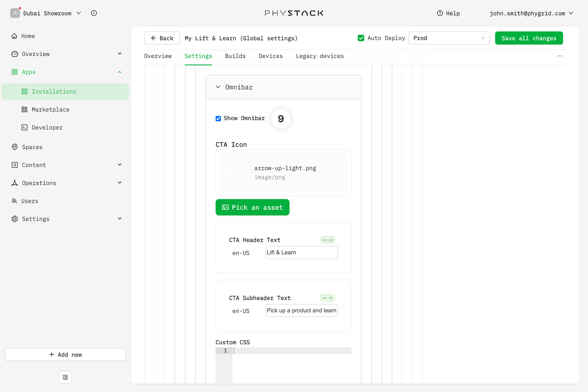
Task: Expand the Operations sidebar section chevron
Action: 120,183
